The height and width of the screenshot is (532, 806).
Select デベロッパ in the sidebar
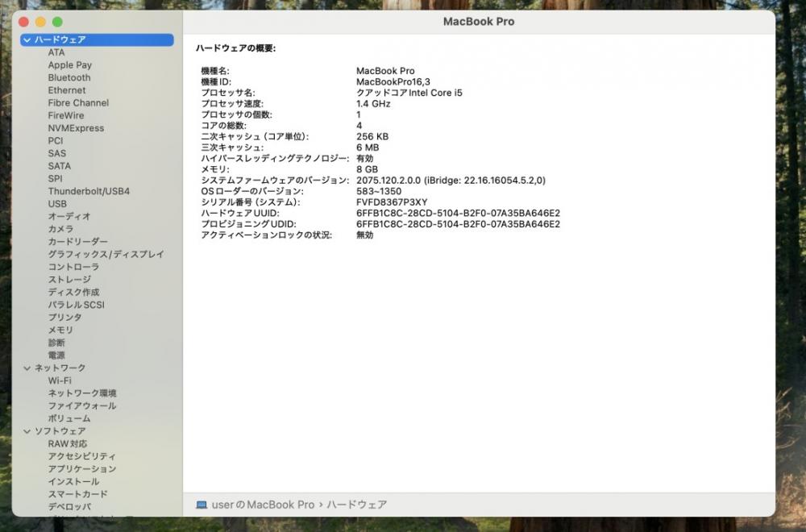(x=70, y=507)
